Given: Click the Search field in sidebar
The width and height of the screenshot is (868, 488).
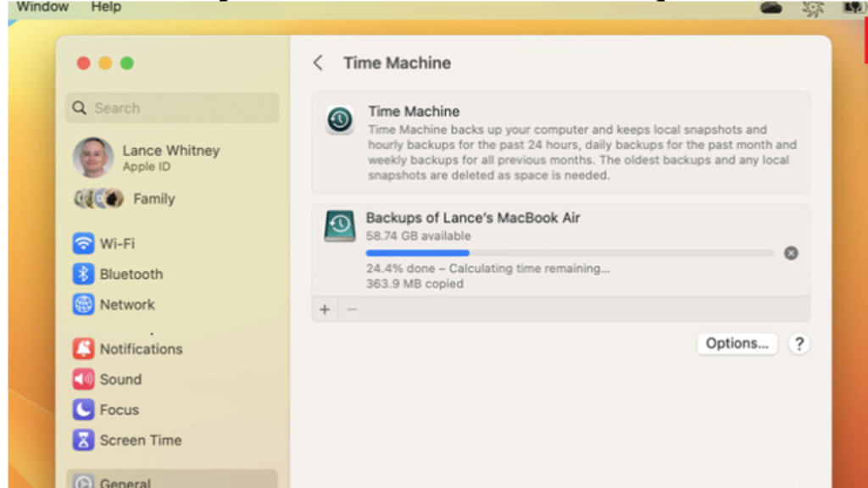Looking at the screenshot, I should pos(172,108).
